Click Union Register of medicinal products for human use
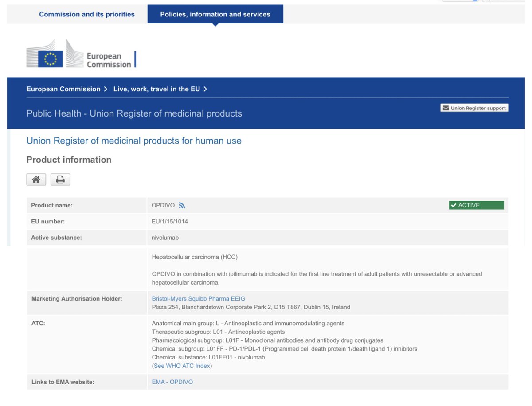Screen dimensions: 532x406 tap(134, 141)
